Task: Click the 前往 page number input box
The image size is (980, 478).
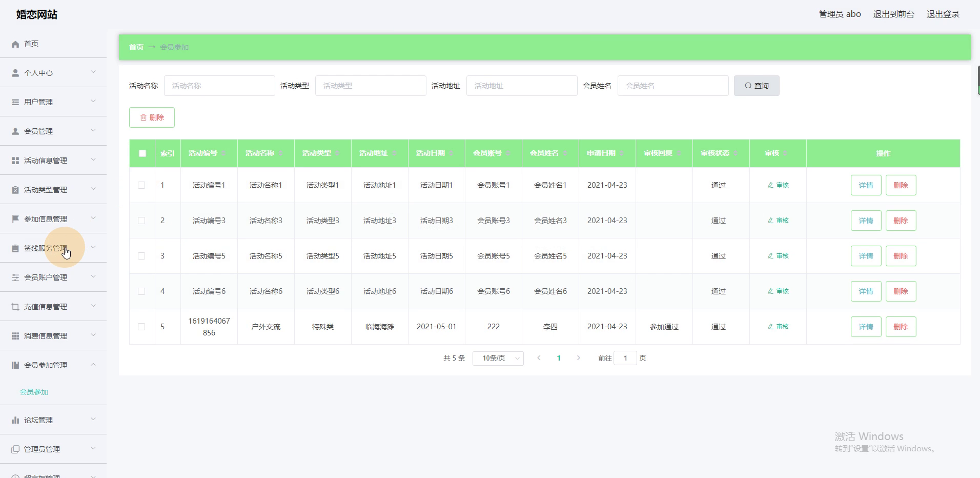Action: pyautogui.click(x=625, y=358)
